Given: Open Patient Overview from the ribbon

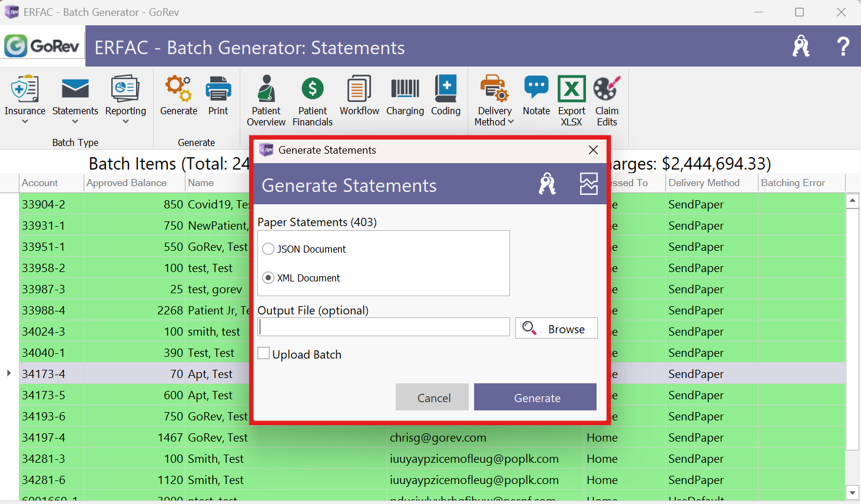Looking at the screenshot, I should (x=266, y=100).
